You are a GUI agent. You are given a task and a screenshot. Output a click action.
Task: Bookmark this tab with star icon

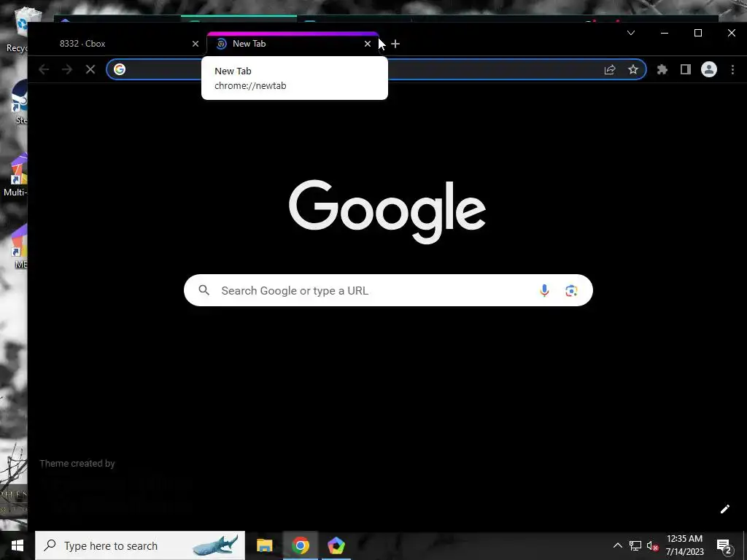tap(632, 69)
